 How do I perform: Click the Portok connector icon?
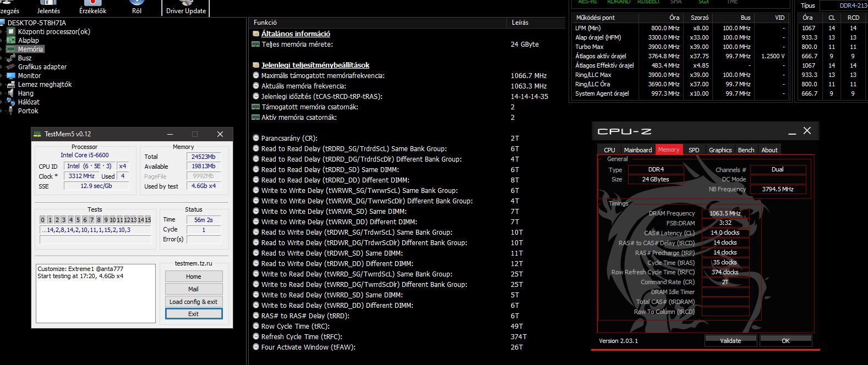(10, 110)
